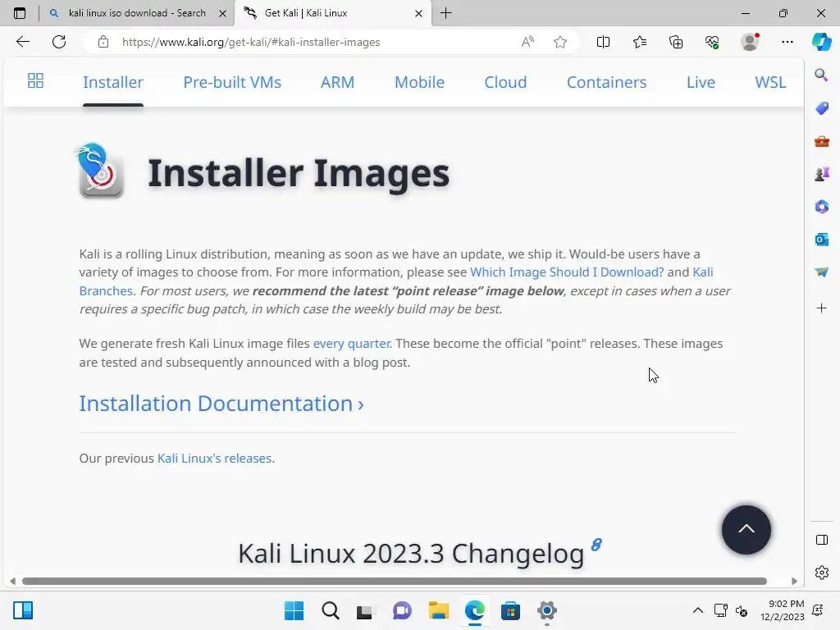Refresh the Kali page
This screenshot has width=840, height=630.
click(x=59, y=42)
